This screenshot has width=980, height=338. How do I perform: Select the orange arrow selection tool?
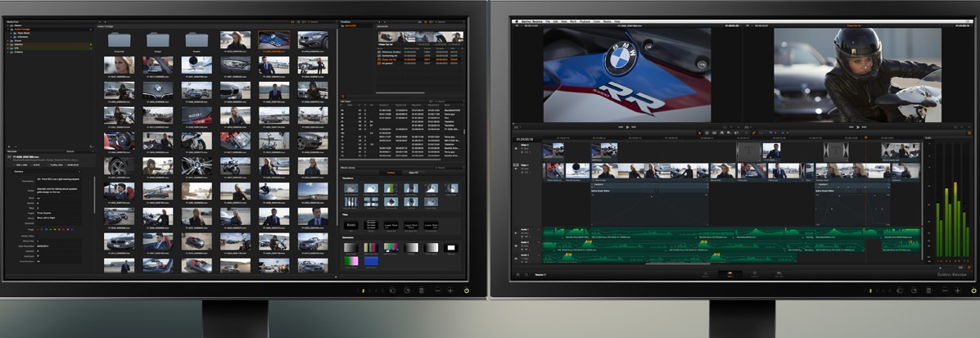[x=698, y=133]
